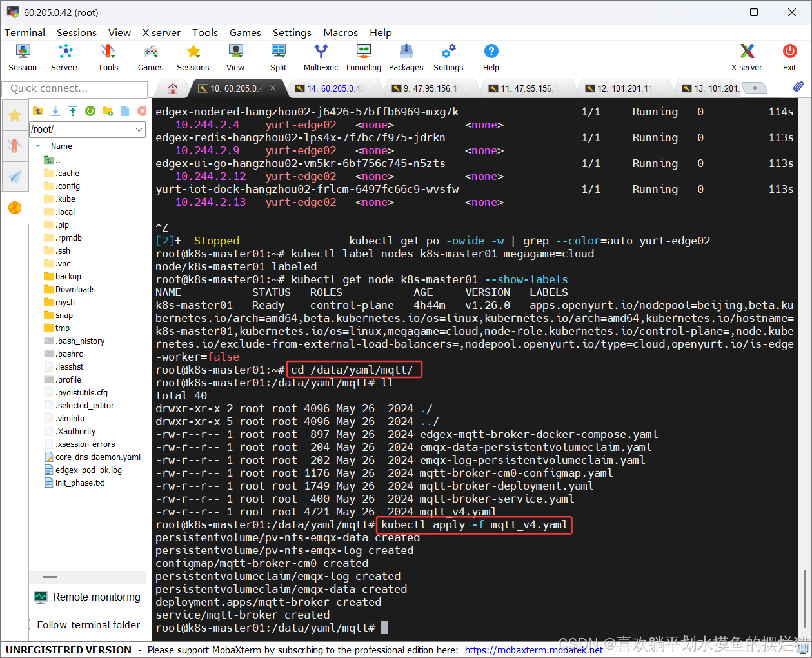The height and width of the screenshot is (658, 812).
Task: Open the Settings gears toolbar icon
Action: pyautogui.click(x=448, y=57)
